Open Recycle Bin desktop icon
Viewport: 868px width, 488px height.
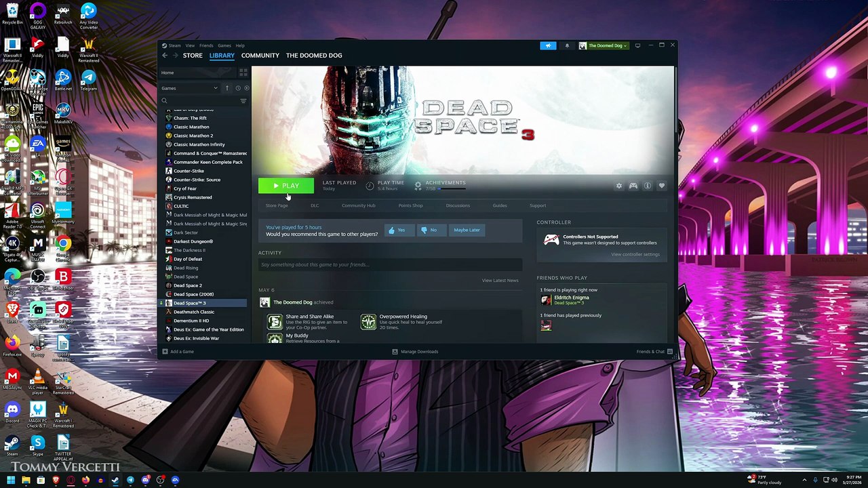[x=12, y=14]
